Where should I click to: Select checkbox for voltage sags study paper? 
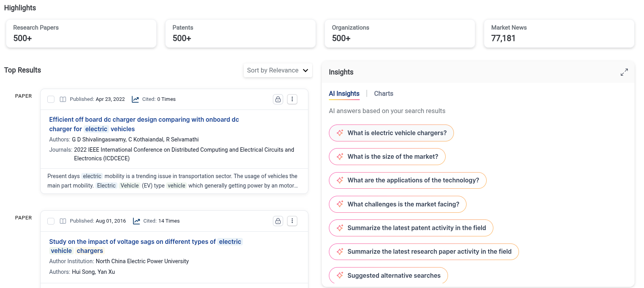tap(51, 221)
